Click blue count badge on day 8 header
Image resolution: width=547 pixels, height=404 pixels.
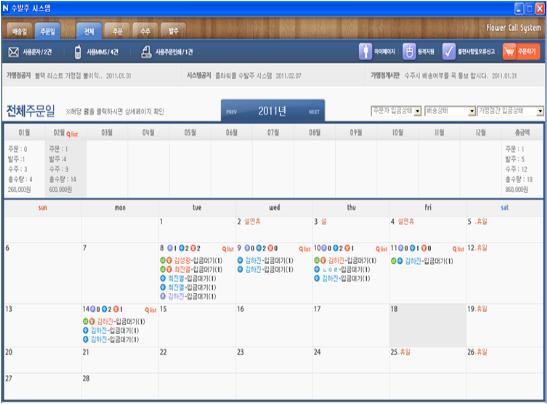pos(182,248)
